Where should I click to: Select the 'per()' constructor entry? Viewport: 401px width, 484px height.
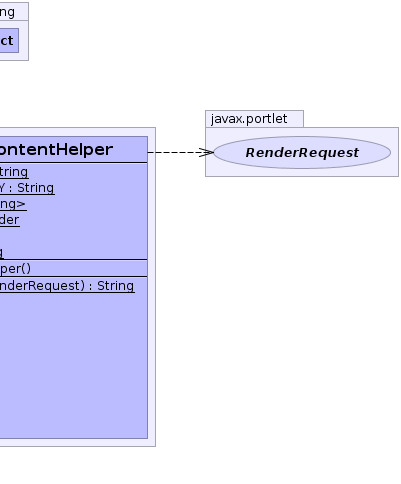coord(15,269)
